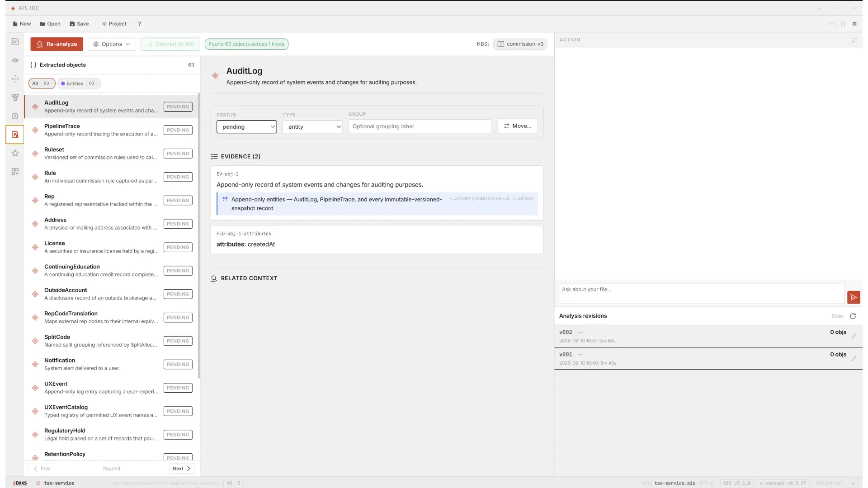The height and width of the screenshot is (488, 868).
Task: Go to Next page of objects
Action: (182, 469)
